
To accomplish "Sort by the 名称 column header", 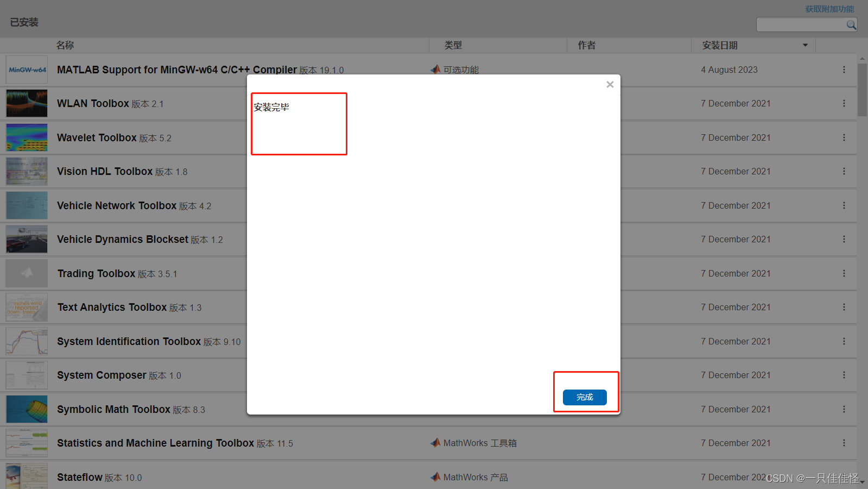I will pyautogui.click(x=65, y=45).
